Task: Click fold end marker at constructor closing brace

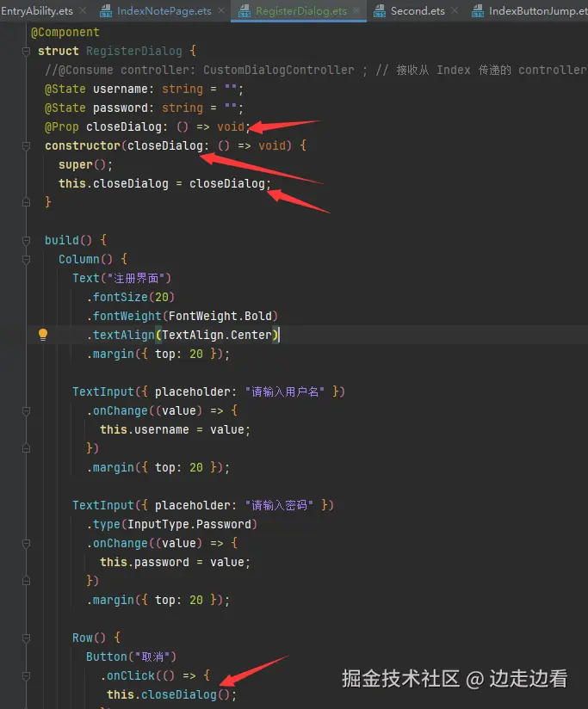Action: tap(26, 202)
